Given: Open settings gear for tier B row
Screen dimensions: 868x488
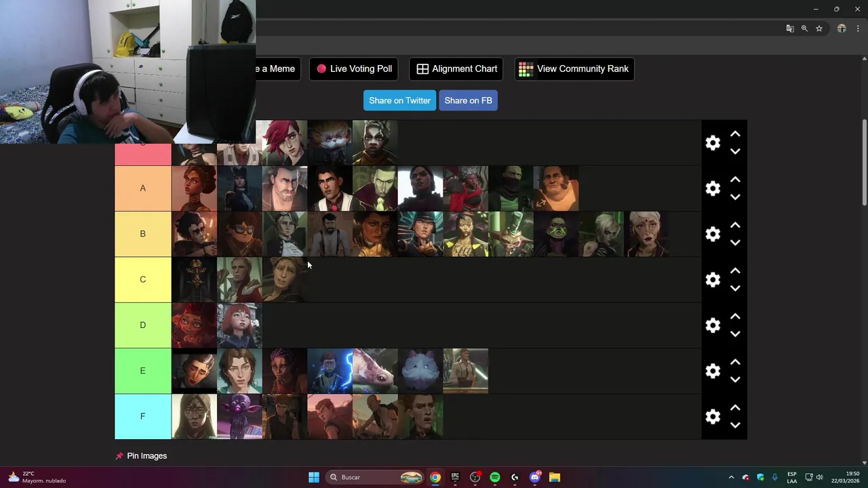Looking at the screenshot, I should 713,234.
